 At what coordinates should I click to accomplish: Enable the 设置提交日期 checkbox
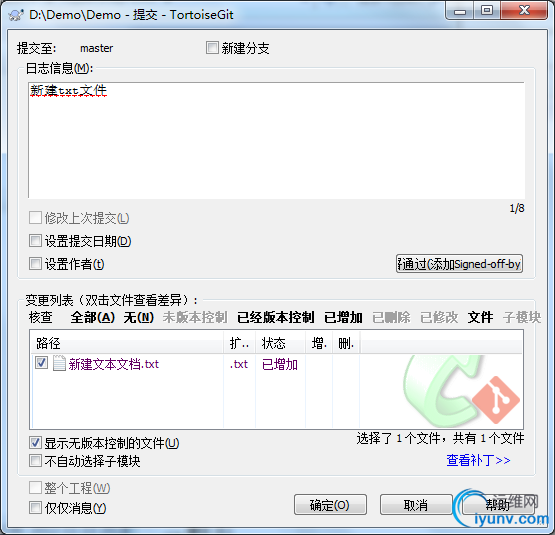[35, 241]
